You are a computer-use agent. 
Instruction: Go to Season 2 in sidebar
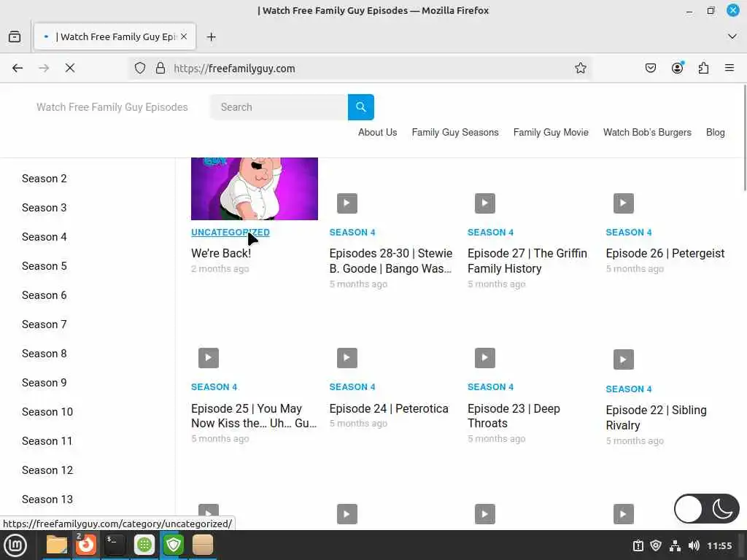pyautogui.click(x=44, y=179)
